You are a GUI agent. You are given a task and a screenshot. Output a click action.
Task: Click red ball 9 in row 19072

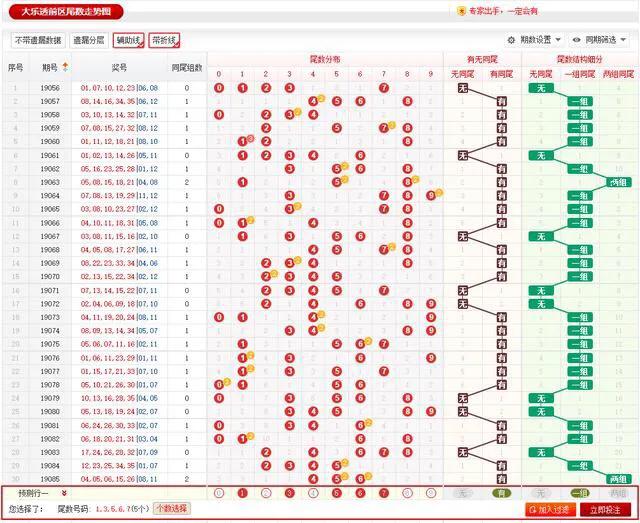click(x=431, y=304)
